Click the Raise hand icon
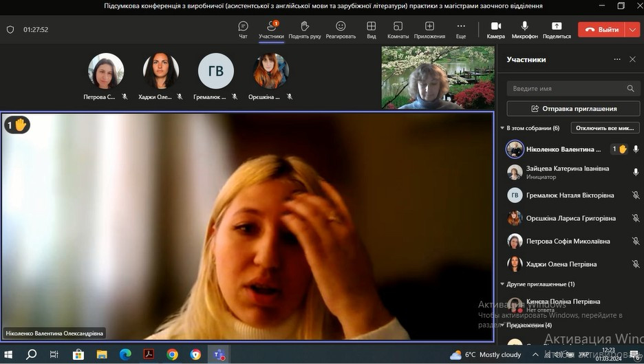The image size is (644, 364). point(305,29)
